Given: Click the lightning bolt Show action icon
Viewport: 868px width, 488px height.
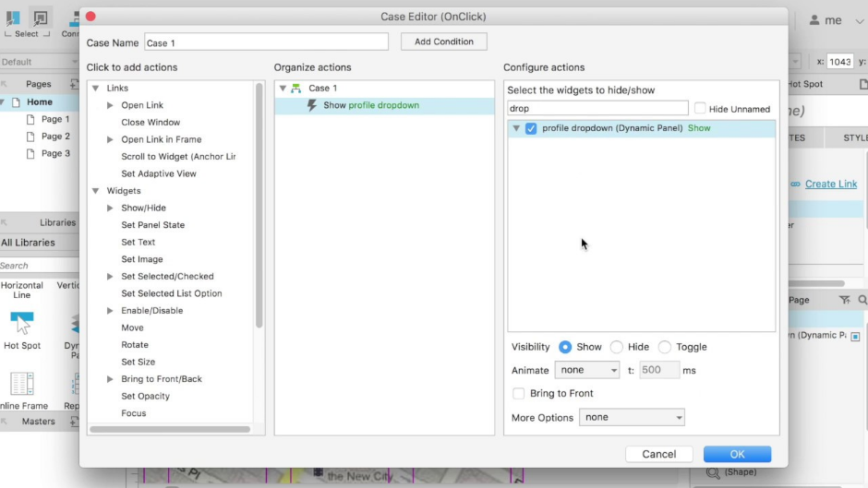Looking at the screenshot, I should [x=312, y=106].
